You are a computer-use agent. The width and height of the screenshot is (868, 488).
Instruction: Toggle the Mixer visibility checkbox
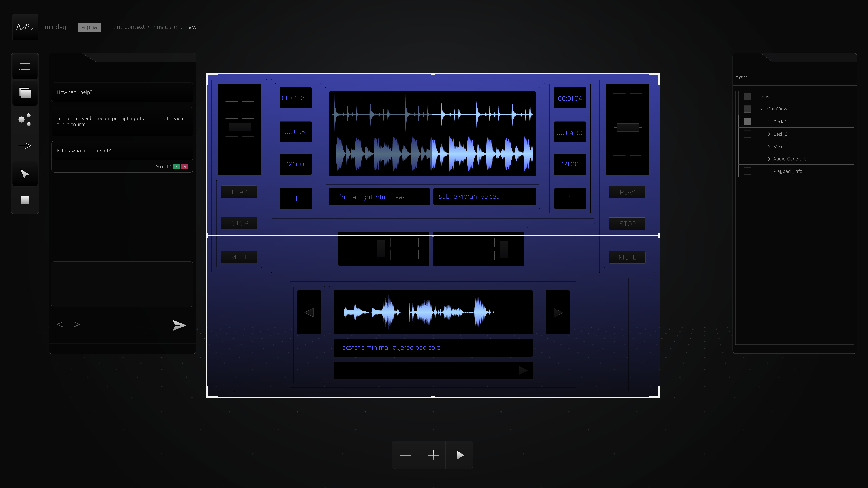click(747, 146)
